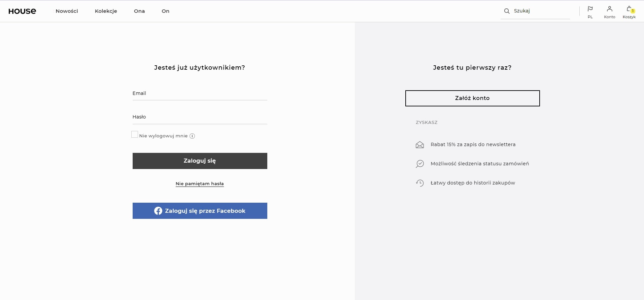Open the Koszyk shopping bag icon

pos(629,9)
